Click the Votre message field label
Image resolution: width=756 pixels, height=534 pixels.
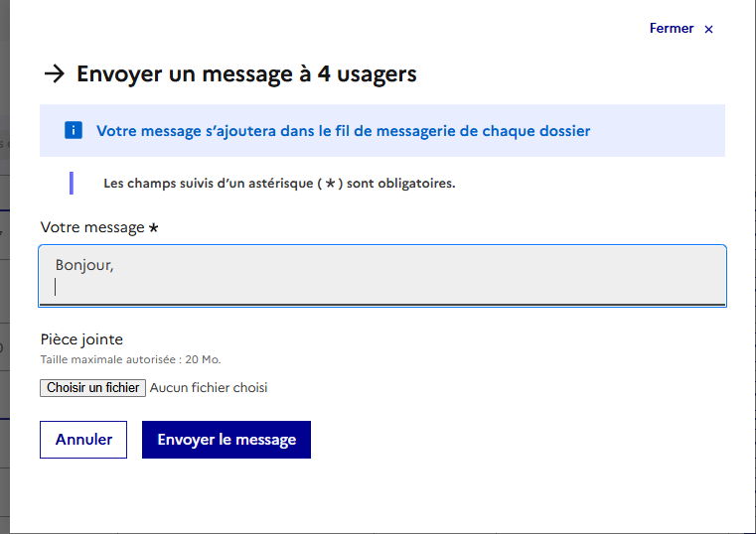(92, 227)
